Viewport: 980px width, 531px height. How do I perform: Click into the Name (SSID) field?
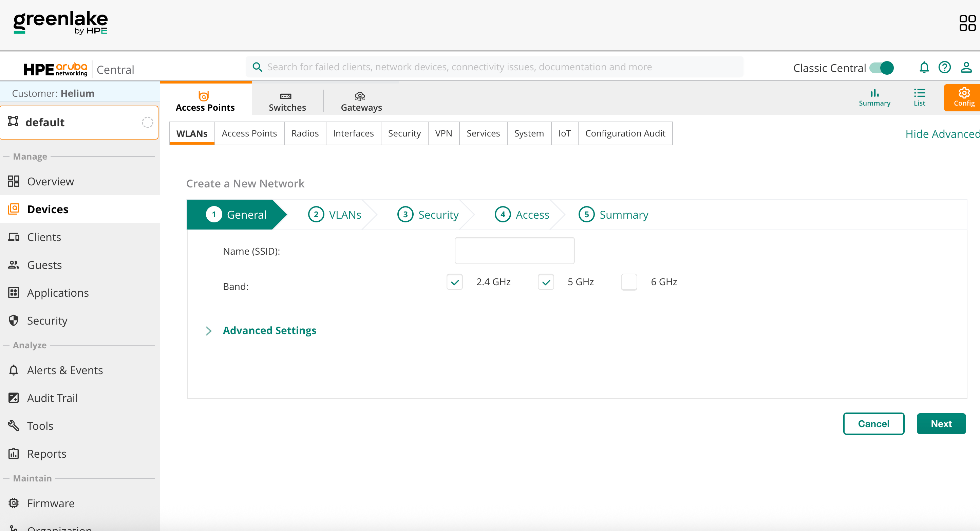(514, 251)
